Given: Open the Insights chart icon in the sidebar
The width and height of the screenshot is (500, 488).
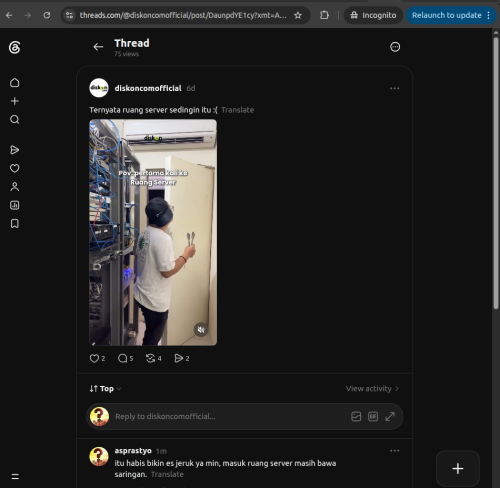Looking at the screenshot, I should point(14,205).
